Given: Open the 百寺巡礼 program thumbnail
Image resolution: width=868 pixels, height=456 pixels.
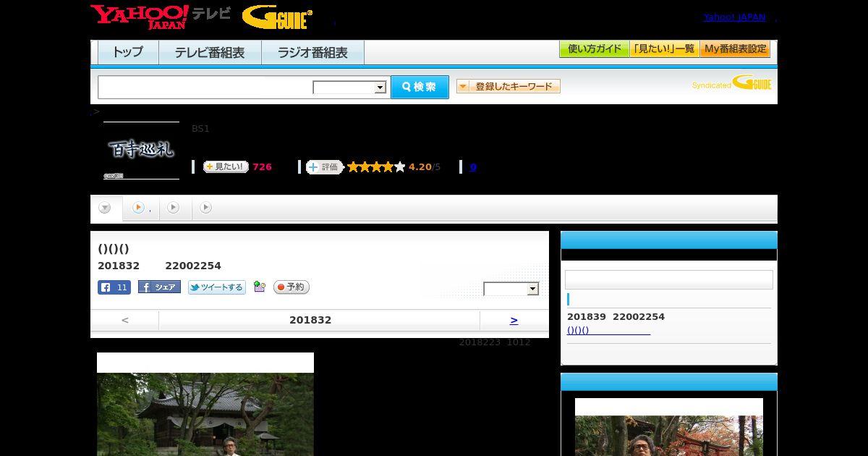Looking at the screenshot, I should point(141,151).
